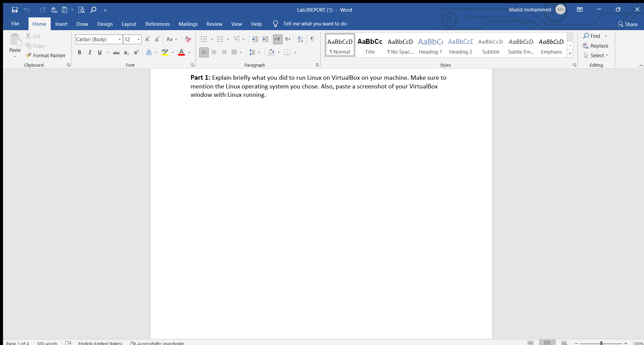Screen dimensions: 644x345
Task: Switch to Read Mode in the status bar
Action: (x=531, y=343)
